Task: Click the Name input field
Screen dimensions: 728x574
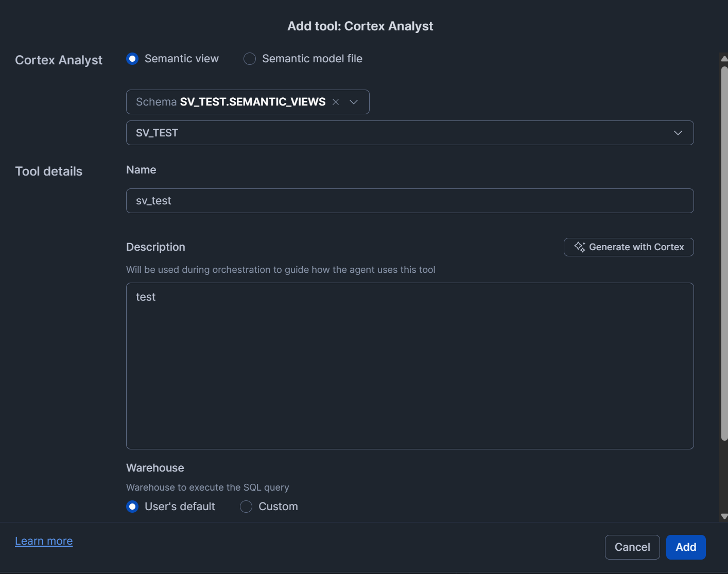Action: (409, 201)
